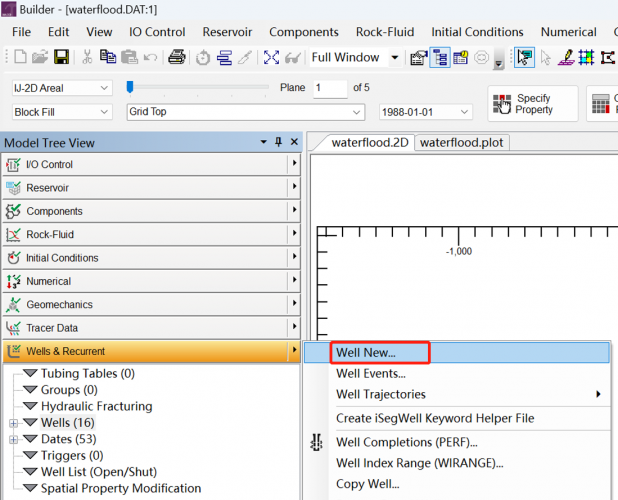Select the pointer selection mode icon
The image size is (618, 500).
(524, 58)
